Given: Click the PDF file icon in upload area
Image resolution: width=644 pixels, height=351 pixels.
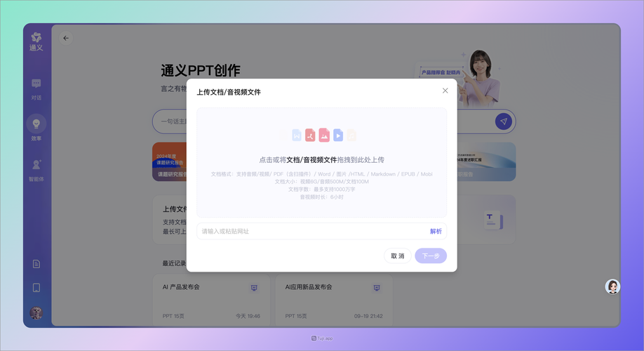Looking at the screenshot, I should pyautogui.click(x=310, y=135).
